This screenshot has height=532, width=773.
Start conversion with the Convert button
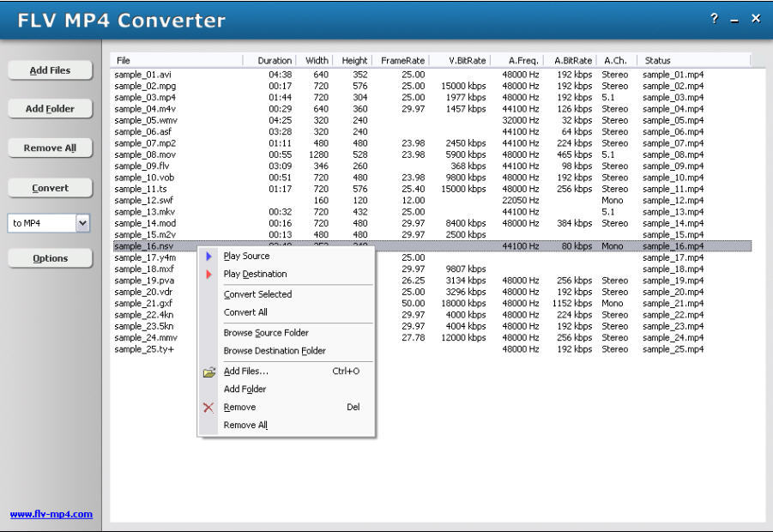(49, 188)
